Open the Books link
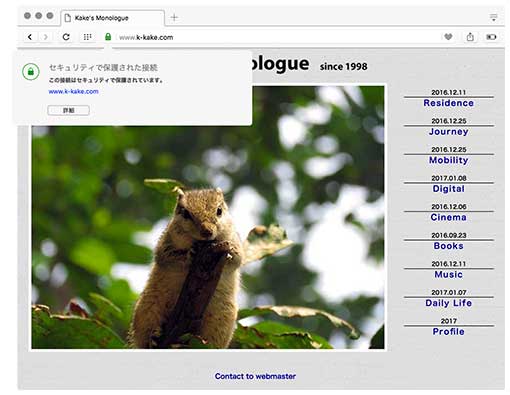The image size is (510, 395). tap(449, 246)
